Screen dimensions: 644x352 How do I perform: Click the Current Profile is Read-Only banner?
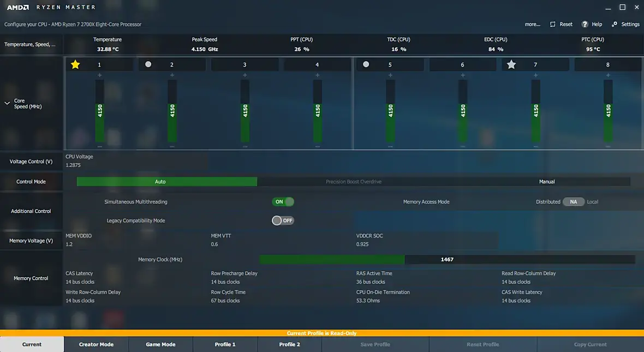coord(322,333)
